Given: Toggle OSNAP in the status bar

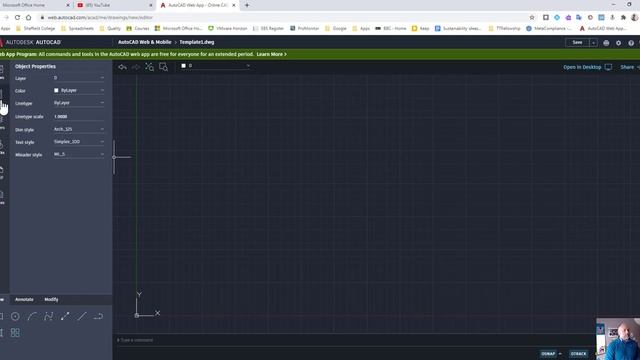Looking at the screenshot, I should tap(548, 353).
